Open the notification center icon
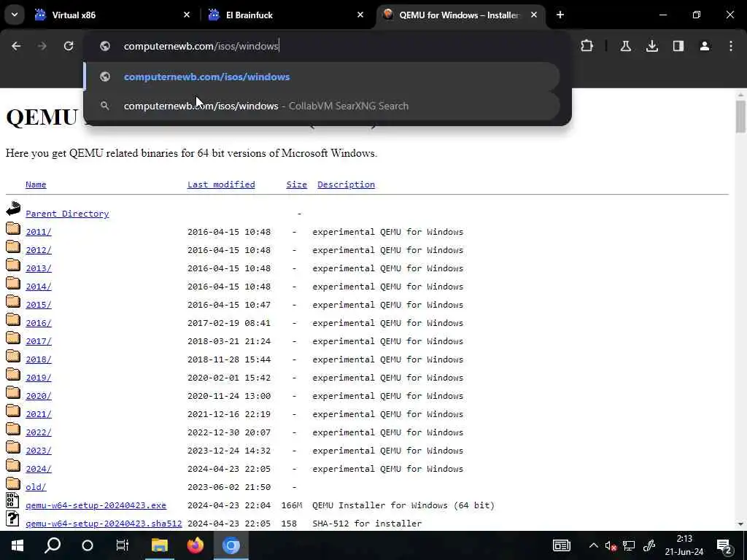The height and width of the screenshot is (560, 747). 724,546
